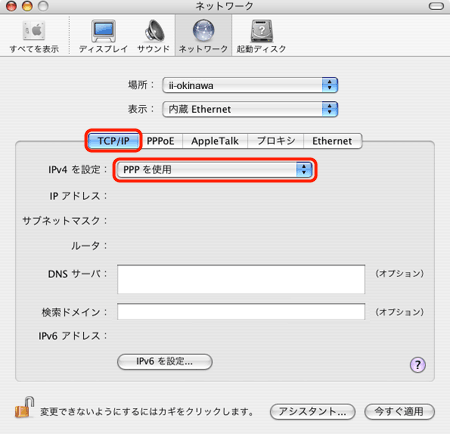Switch to the プロキシ (Proxies) tab
Image resolution: width=450 pixels, height=434 pixels.
(x=276, y=141)
